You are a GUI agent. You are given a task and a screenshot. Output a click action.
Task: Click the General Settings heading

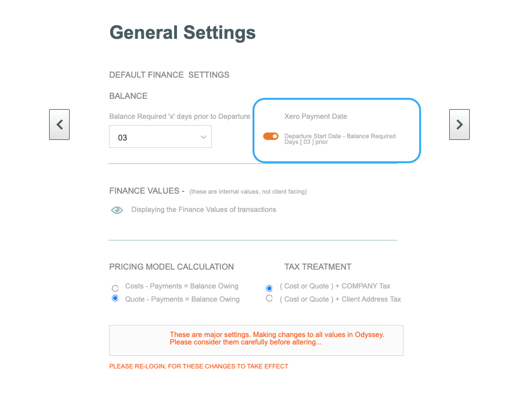pyautogui.click(x=183, y=33)
